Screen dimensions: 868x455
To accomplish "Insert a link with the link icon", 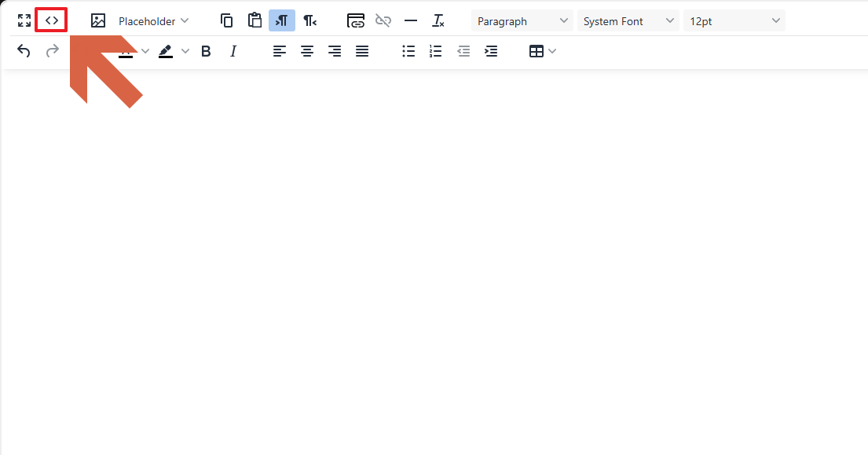I will tap(356, 21).
